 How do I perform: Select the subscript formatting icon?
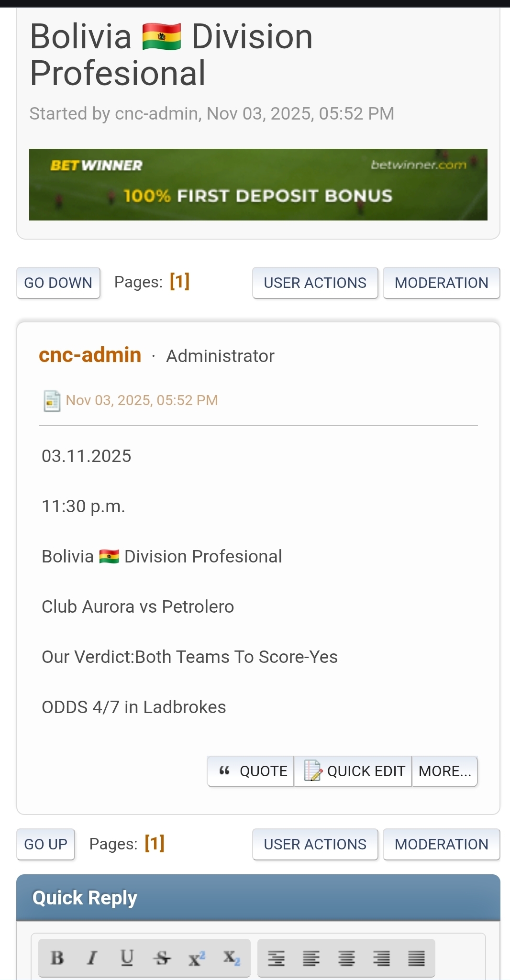click(x=232, y=958)
